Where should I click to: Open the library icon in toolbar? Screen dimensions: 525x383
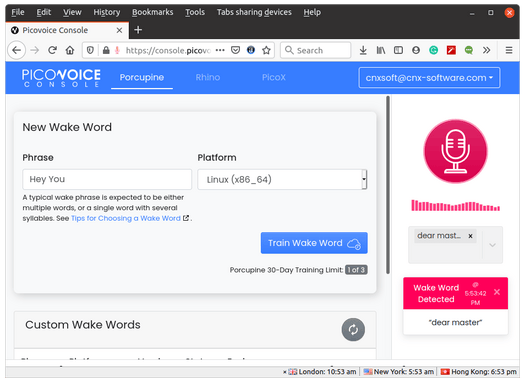click(x=381, y=50)
